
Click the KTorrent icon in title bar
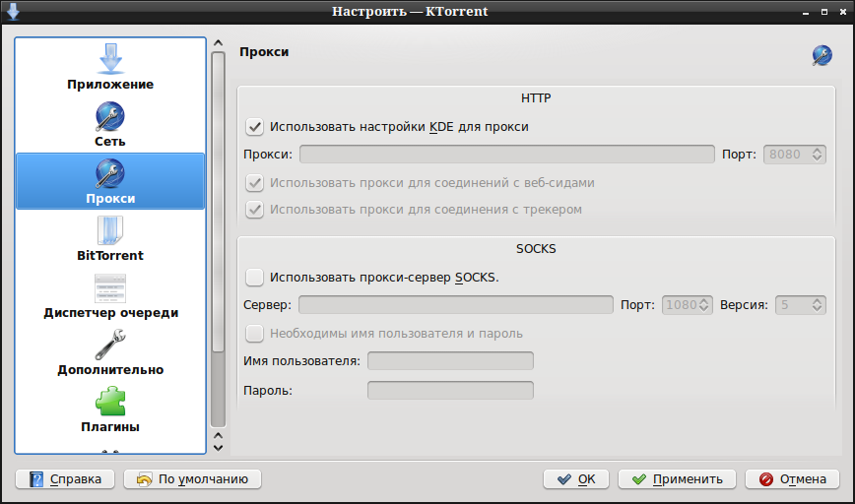13,12
